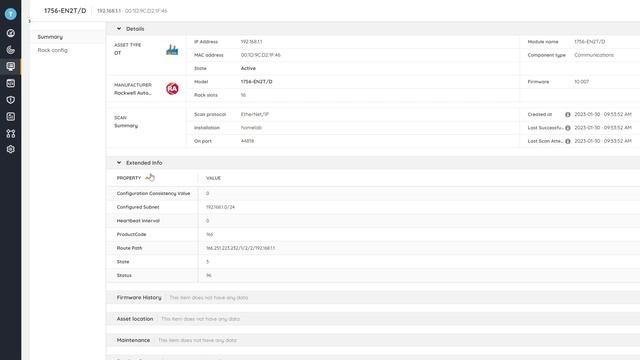Click the Scan protocol EtherNet/IP value

255,115
